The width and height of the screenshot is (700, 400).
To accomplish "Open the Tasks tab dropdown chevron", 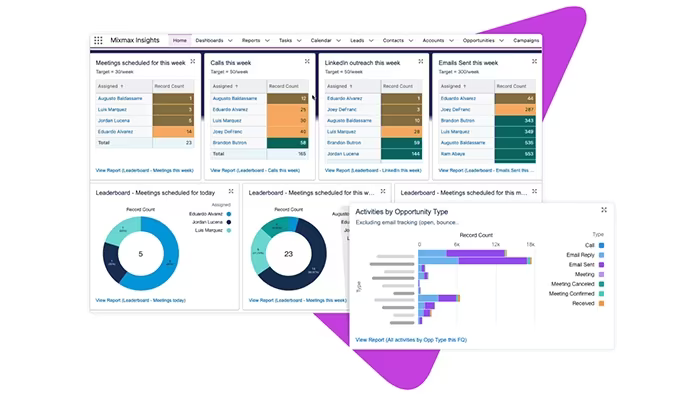I will (299, 41).
